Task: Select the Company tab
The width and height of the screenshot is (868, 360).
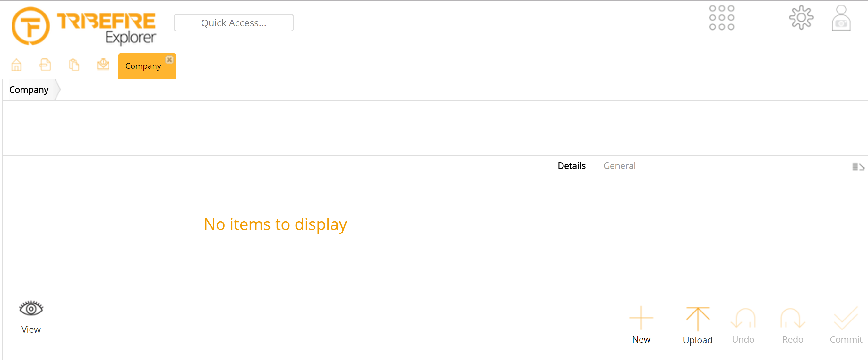Action: [143, 66]
